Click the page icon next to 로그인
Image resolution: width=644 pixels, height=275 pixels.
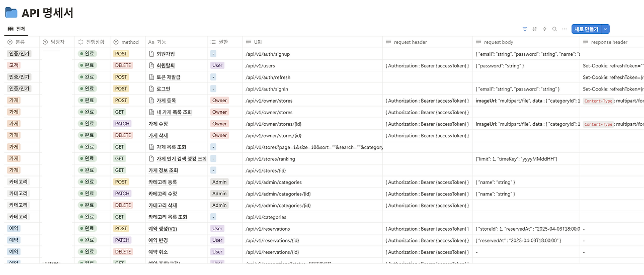tap(151, 88)
